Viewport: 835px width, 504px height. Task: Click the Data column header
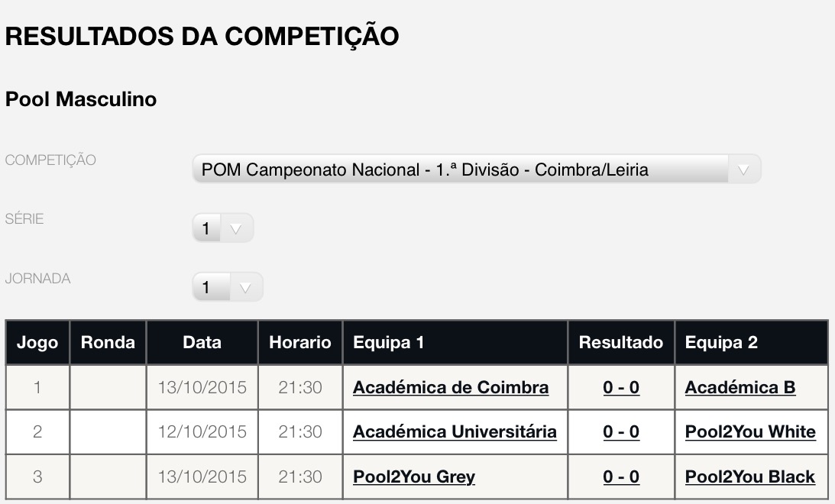click(202, 342)
